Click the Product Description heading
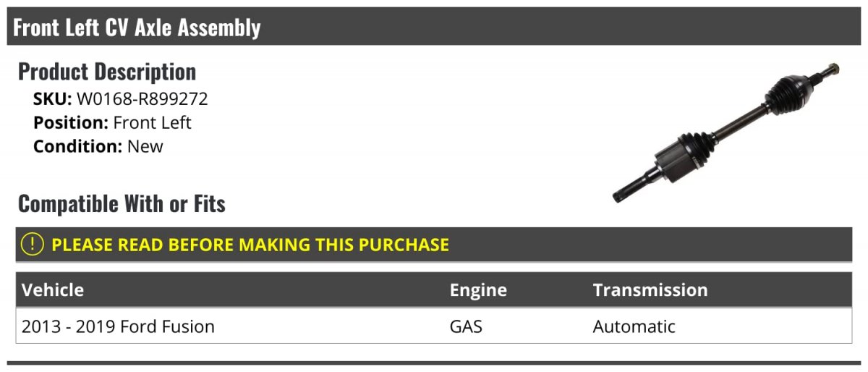 (107, 71)
